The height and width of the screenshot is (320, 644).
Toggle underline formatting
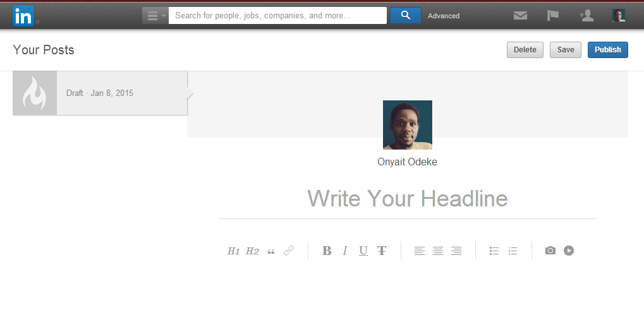[363, 251]
